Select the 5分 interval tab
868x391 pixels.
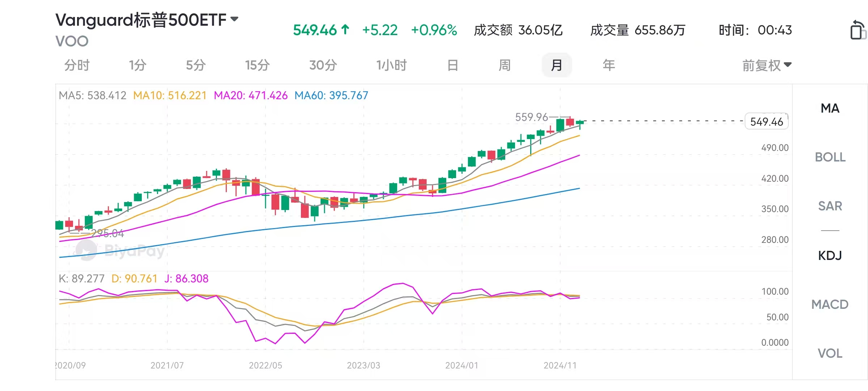point(196,66)
